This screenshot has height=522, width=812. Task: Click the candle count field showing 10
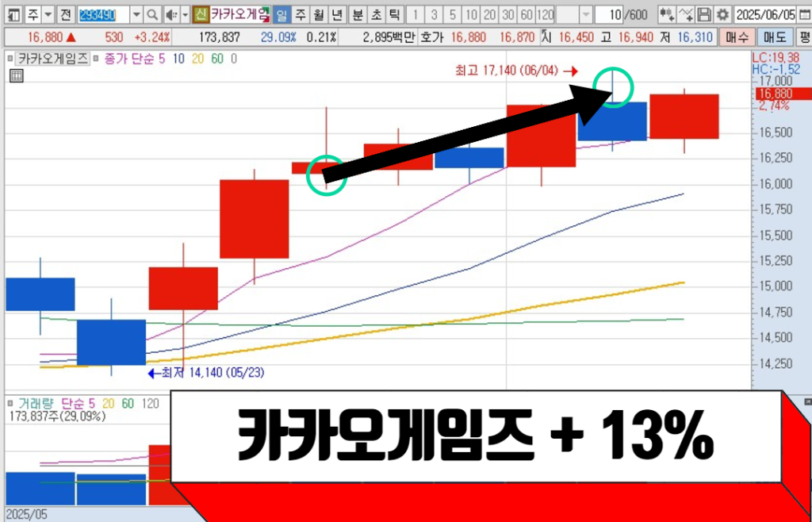click(x=610, y=15)
